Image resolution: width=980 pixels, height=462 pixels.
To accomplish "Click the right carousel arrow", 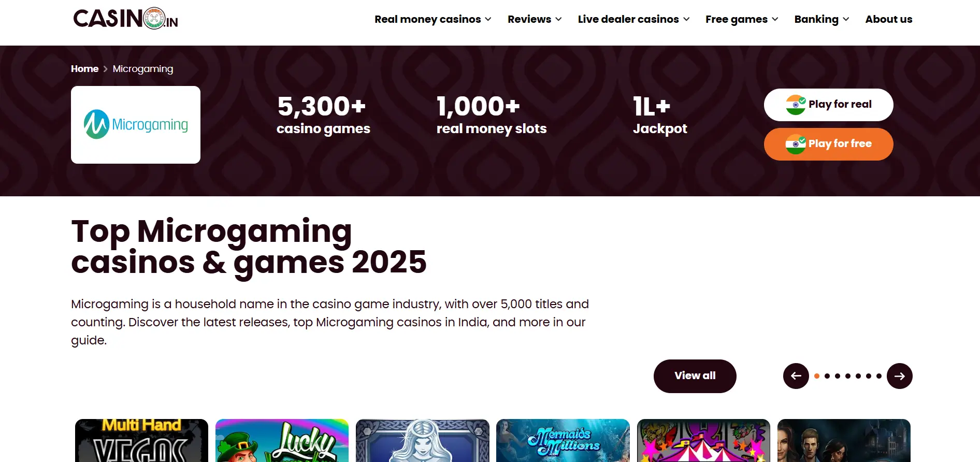I will point(900,376).
